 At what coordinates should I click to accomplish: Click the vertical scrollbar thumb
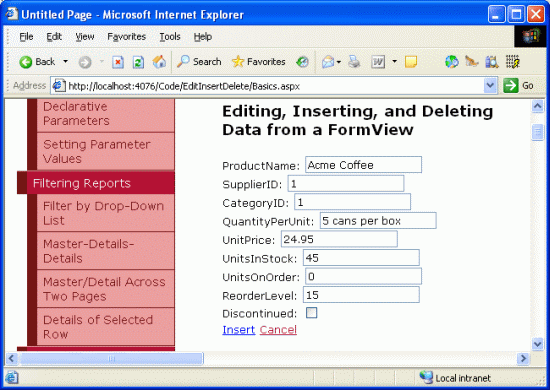pos(537,132)
